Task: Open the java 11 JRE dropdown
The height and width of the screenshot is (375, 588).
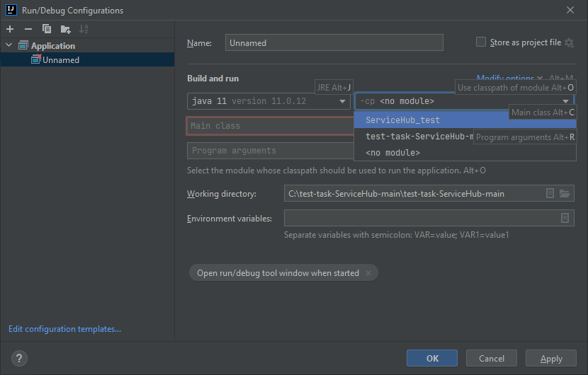Action: tap(268, 101)
